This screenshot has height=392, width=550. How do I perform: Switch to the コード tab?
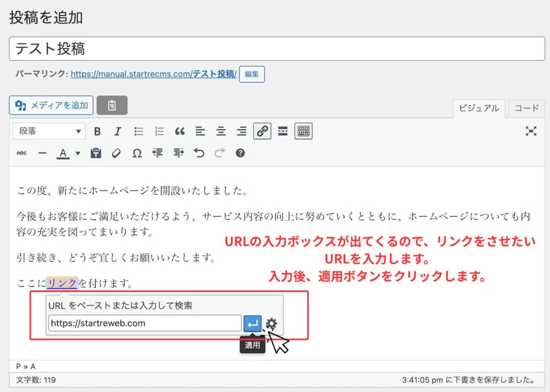[526, 108]
